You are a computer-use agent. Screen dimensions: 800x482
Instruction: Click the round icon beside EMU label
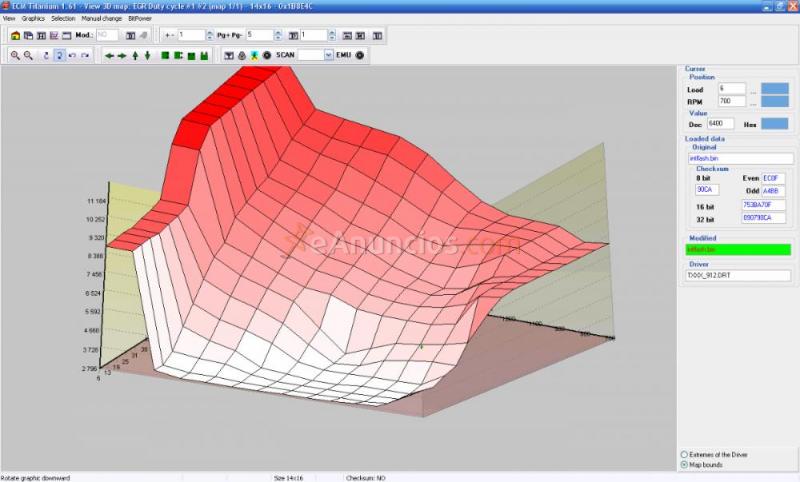pos(360,55)
